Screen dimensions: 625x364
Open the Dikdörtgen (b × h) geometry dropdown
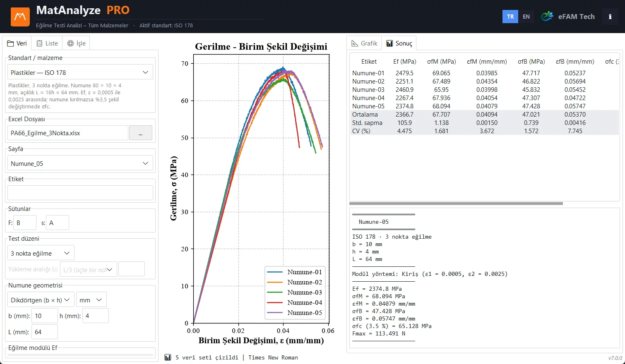[x=41, y=300]
